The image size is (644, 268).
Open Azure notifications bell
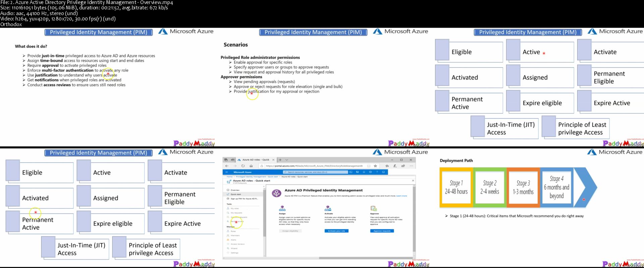[x=364, y=172]
